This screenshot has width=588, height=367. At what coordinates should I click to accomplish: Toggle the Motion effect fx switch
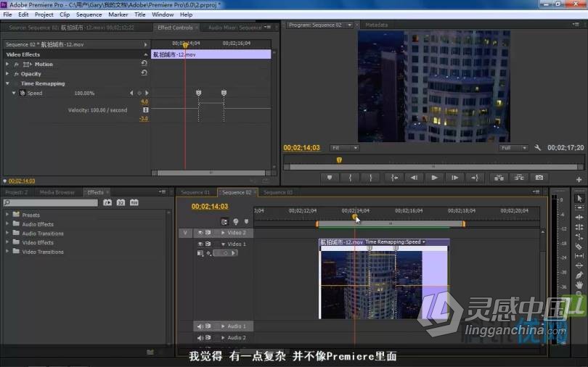[x=16, y=65]
